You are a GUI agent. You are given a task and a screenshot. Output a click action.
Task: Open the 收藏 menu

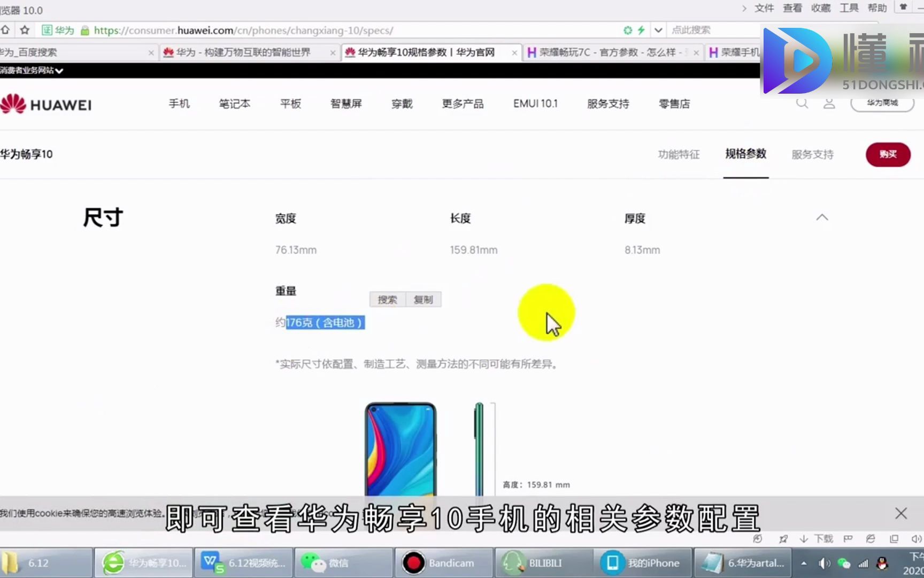(x=821, y=8)
